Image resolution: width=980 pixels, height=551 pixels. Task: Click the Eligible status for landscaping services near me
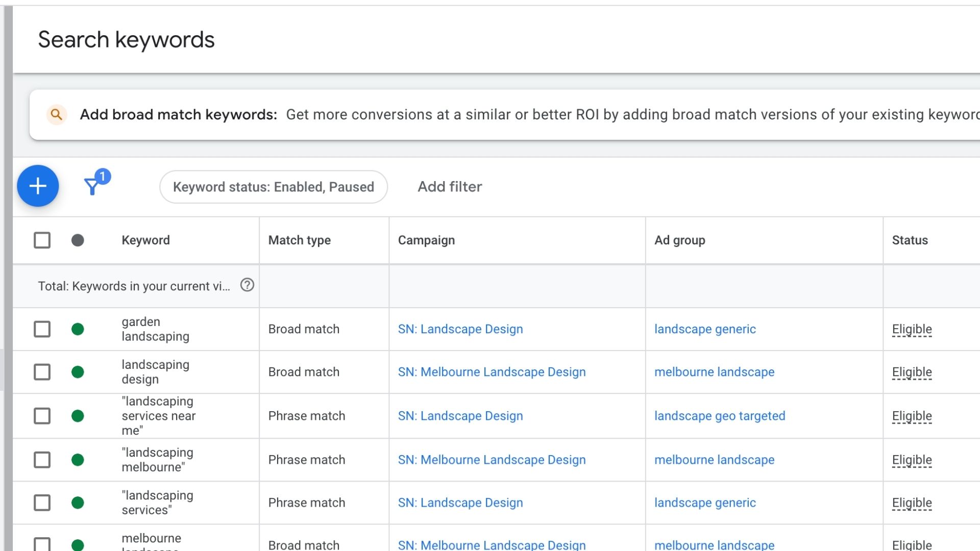coord(912,416)
